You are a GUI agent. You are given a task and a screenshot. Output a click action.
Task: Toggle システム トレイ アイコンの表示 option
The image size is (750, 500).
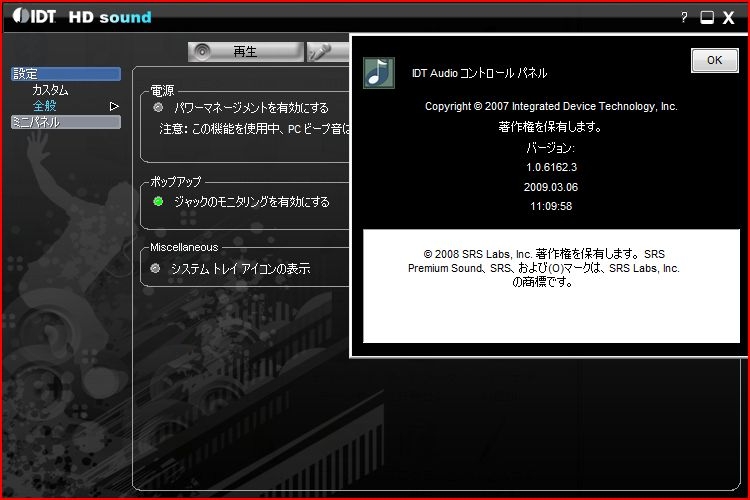(x=155, y=268)
